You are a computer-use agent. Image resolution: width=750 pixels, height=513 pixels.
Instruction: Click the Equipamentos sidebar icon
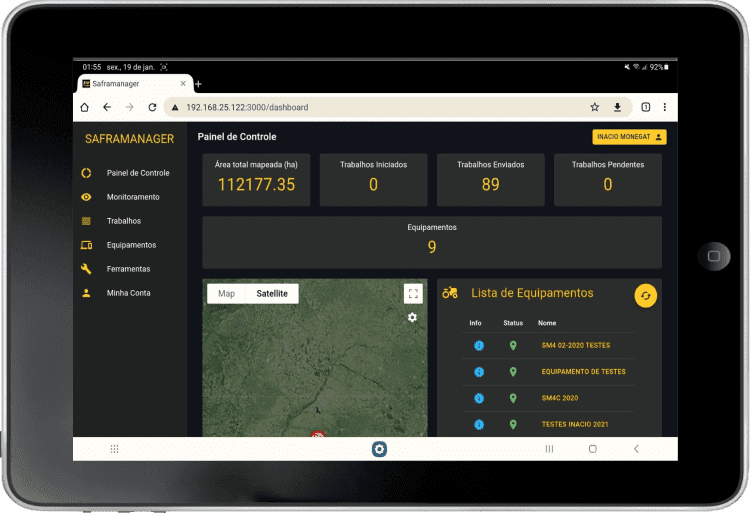[x=86, y=245]
